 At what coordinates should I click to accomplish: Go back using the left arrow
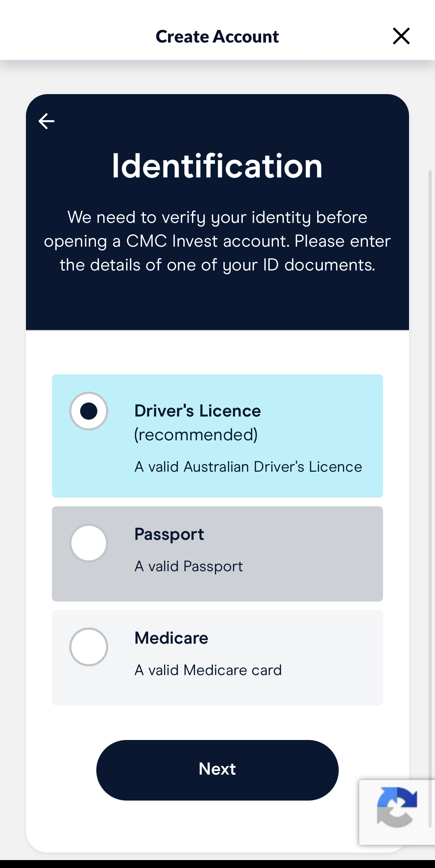[47, 121]
